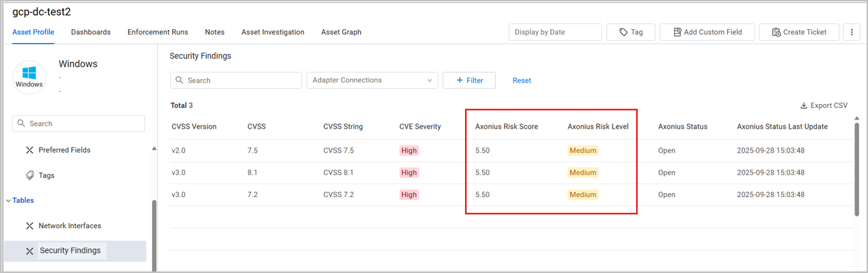Screen dimensions: 868x273
Task: Click the Create Ticket button
Action: pos(799,32)
